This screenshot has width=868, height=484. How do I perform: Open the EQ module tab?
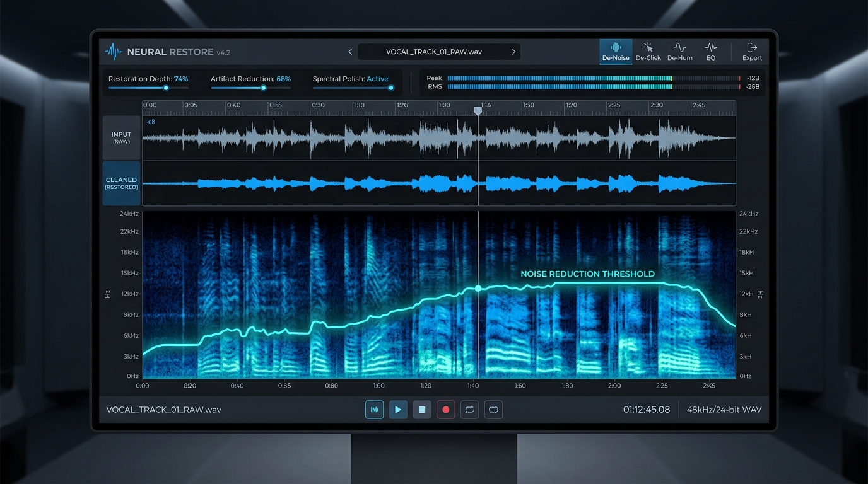711,52
